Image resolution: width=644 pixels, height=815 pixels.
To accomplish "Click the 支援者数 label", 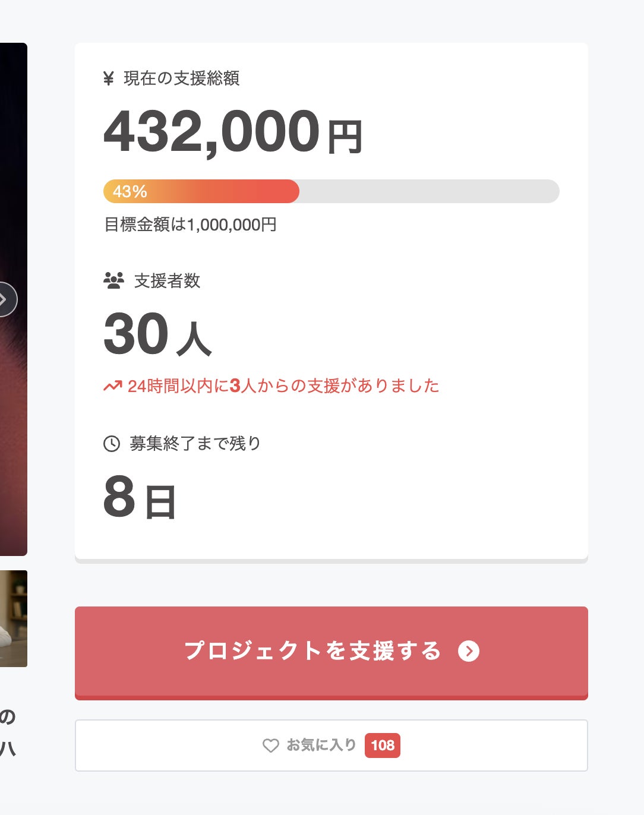I will (x=167, y=280).
